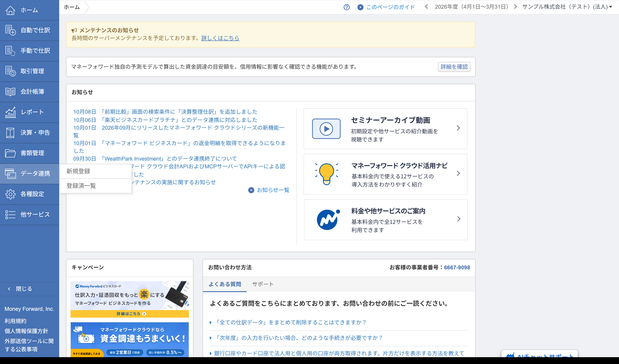Viewport: 619px width, 364px height.
Task: Click the 各種設定 gear icon
Action: point(10,194)
